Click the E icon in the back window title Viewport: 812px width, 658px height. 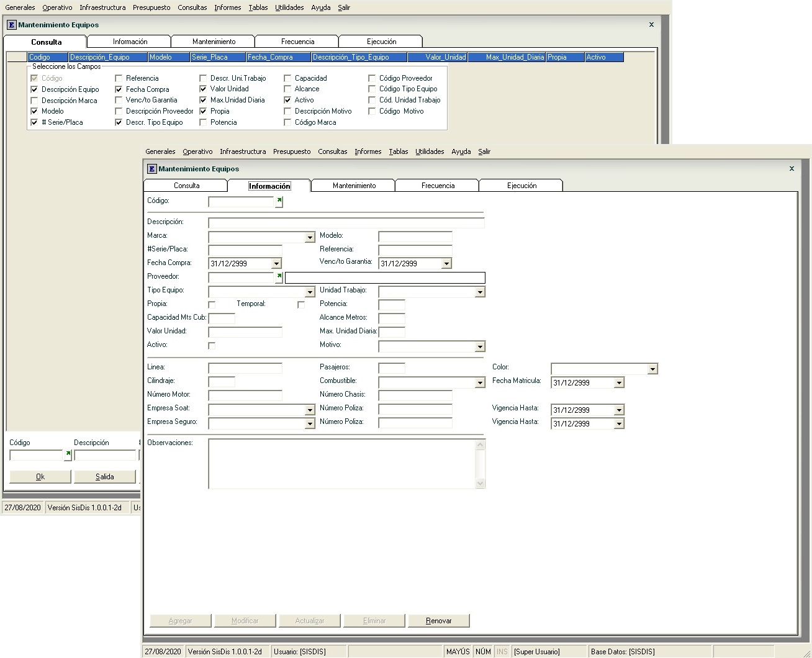click(11, 25)
